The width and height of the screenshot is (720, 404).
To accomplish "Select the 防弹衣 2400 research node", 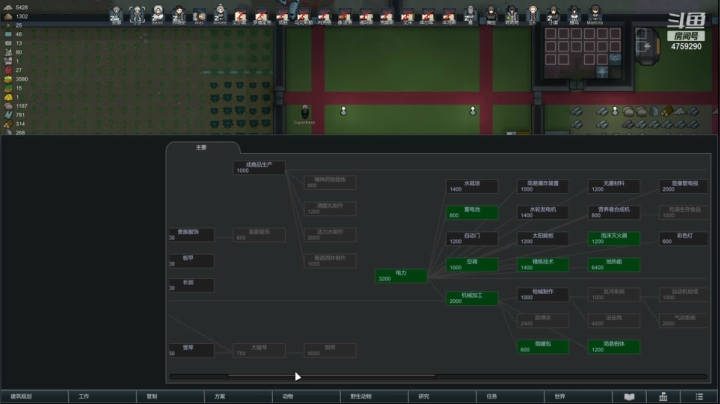I will coord(543,320).
